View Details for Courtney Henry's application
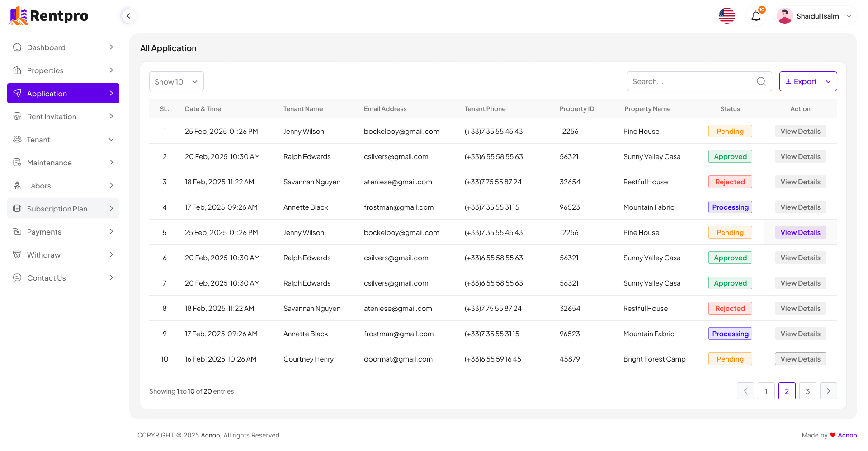 (x=800, y=359)
